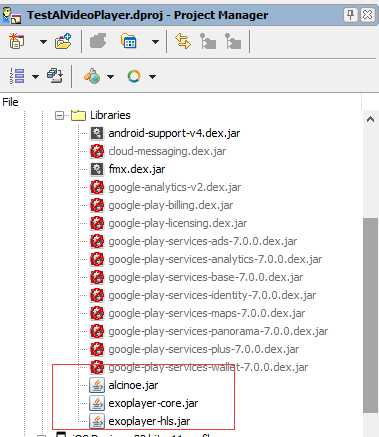Close the Project Manager panel
379x437 pixels.
368,15
